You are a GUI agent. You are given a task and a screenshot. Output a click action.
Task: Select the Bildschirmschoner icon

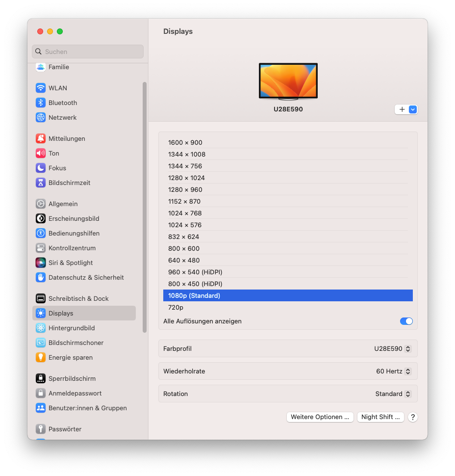[41, 343]
